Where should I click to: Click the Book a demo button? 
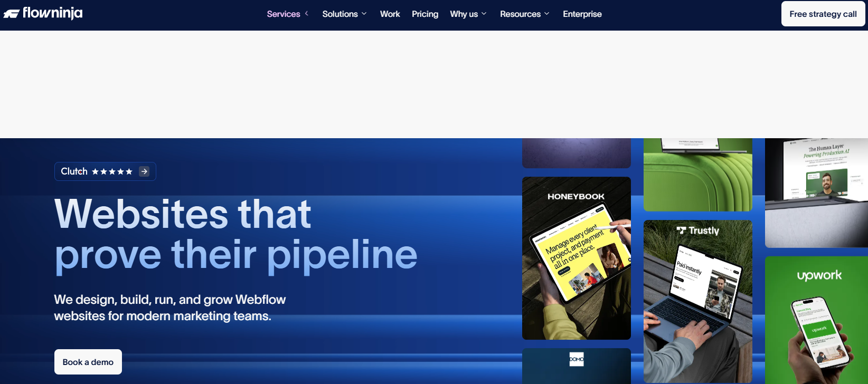tap(88, 362)
